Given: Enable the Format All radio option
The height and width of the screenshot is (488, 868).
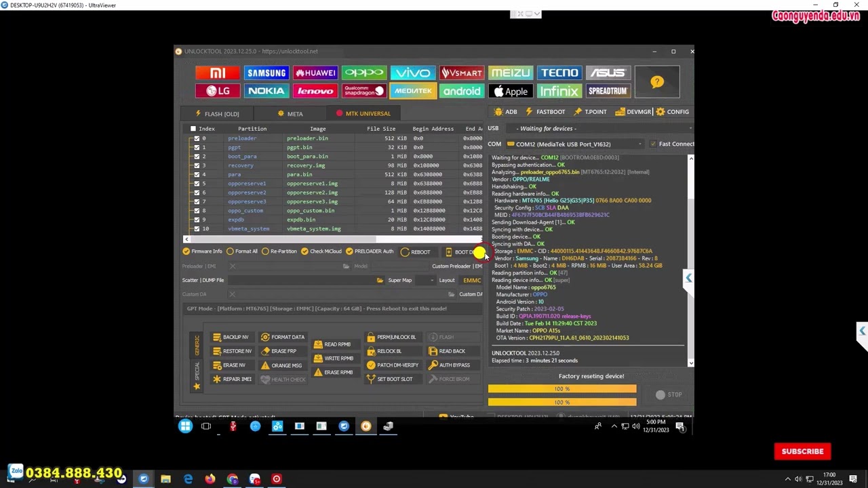Looking at the screenshot, I should (231, 251).
